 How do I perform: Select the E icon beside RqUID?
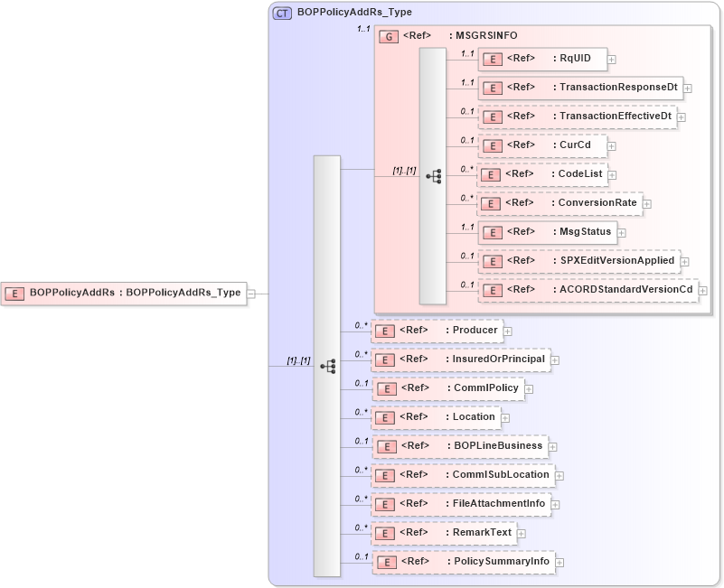493,59
